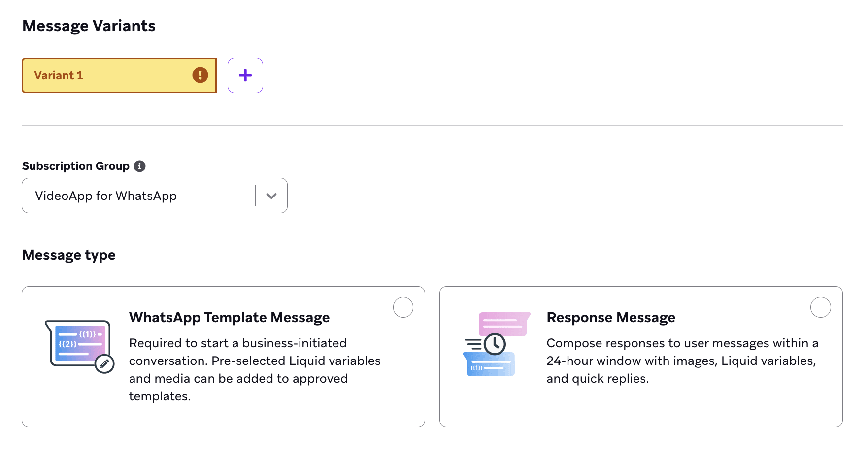Expand the Subscription Group dropdown chevron
The width and height of the screenshot is (868, 460).
point(271,196)
